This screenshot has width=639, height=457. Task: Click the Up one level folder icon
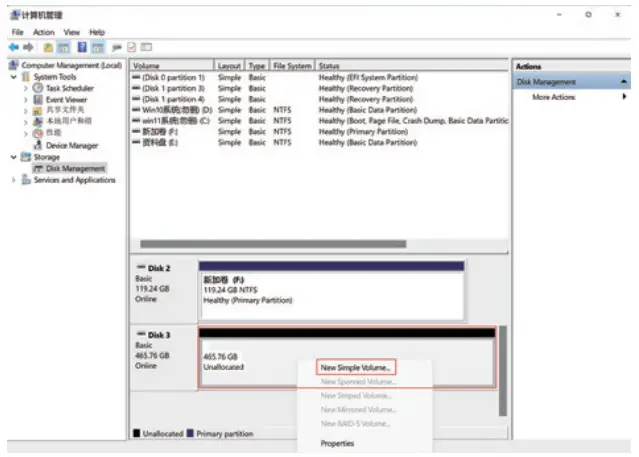pos(48,48)
